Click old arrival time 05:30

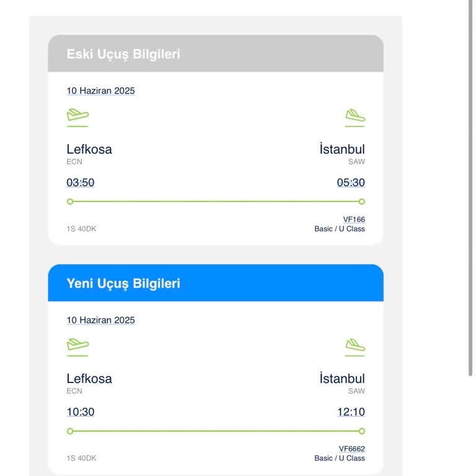click(x=351, y=183)
